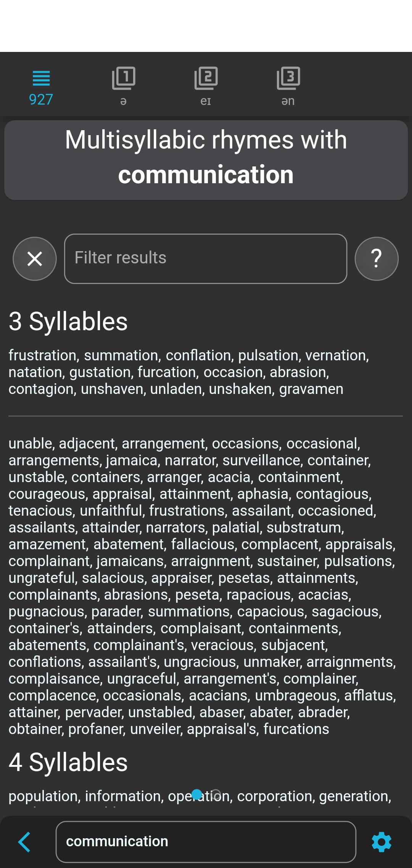Image resolution: width=412 pixels, height=868 pixels.
Task: Tap the 4 Syllables heading
Action: (68, 762)
